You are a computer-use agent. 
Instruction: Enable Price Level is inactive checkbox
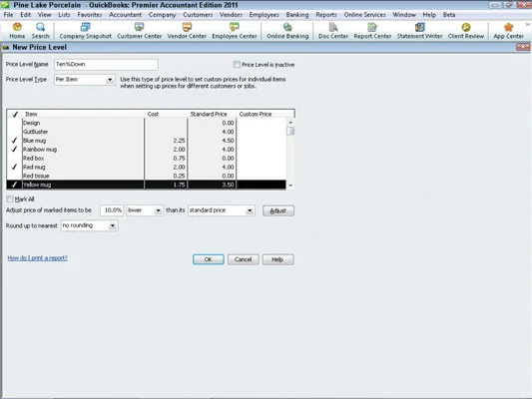[237, 65]
